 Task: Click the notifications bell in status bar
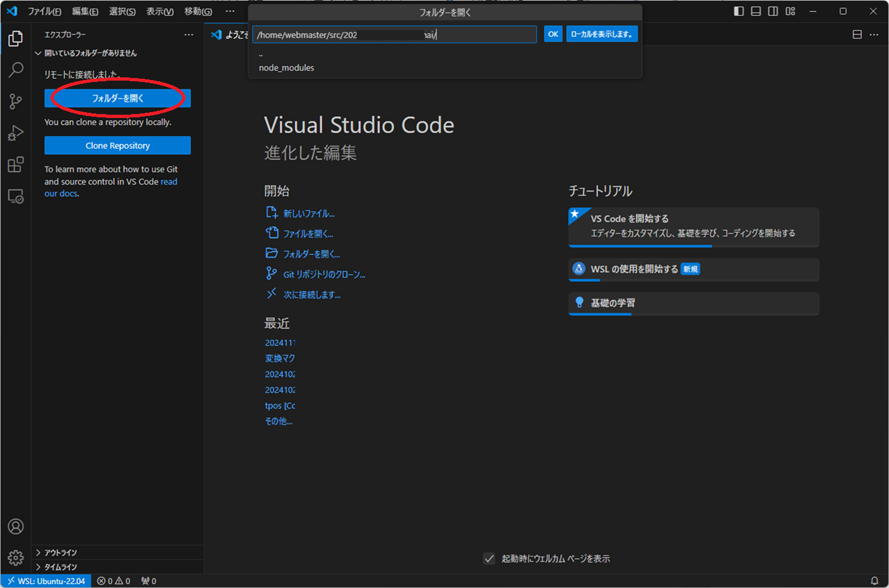874,581
